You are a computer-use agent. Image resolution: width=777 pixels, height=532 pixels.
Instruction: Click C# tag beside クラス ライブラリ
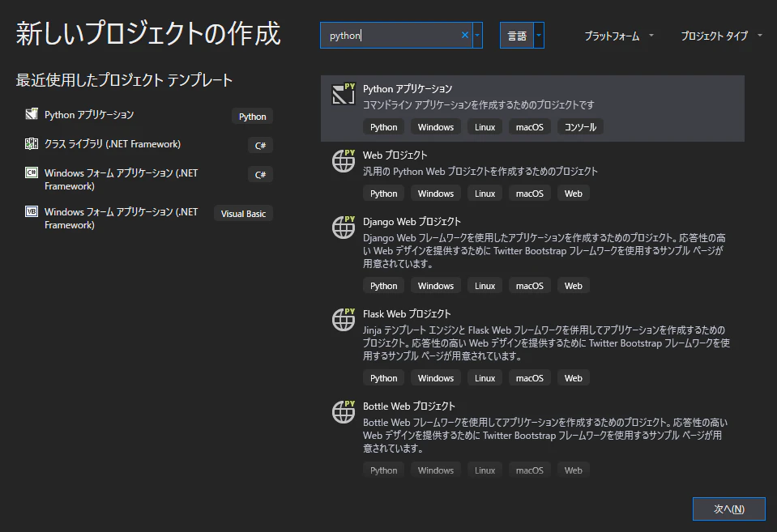tap(260, 146)
